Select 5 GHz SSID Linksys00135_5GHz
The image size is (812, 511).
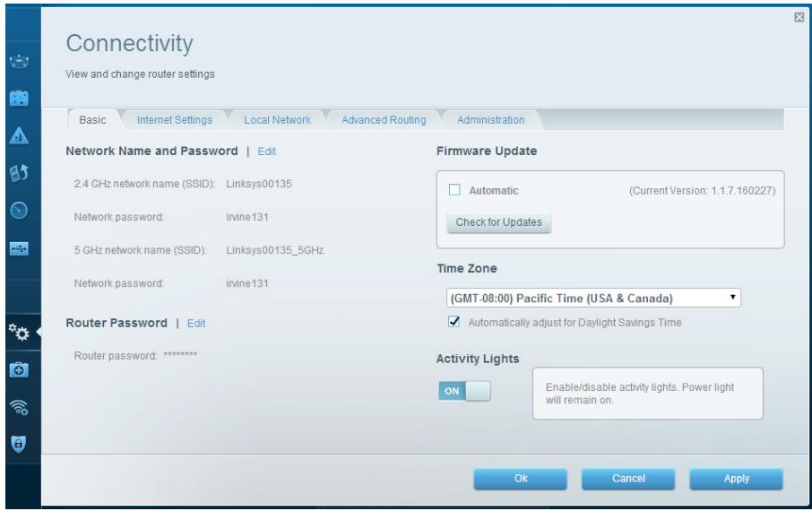tap(275, 250)
